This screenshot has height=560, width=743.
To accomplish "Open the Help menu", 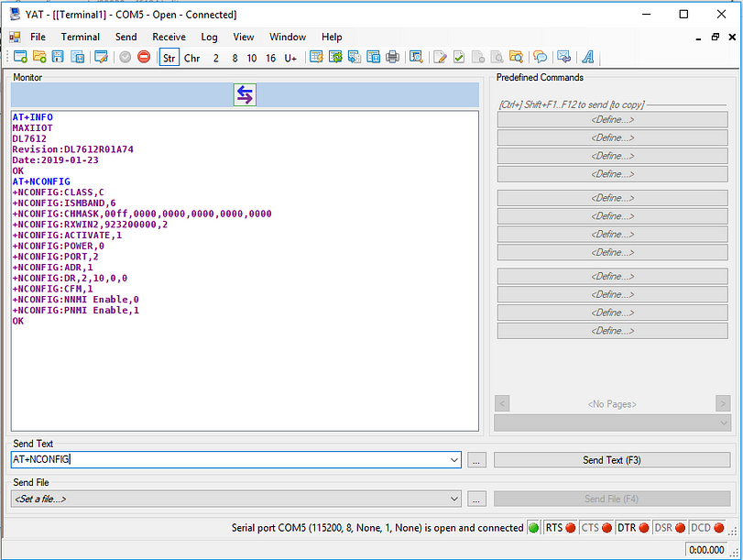I will (332, 37).
